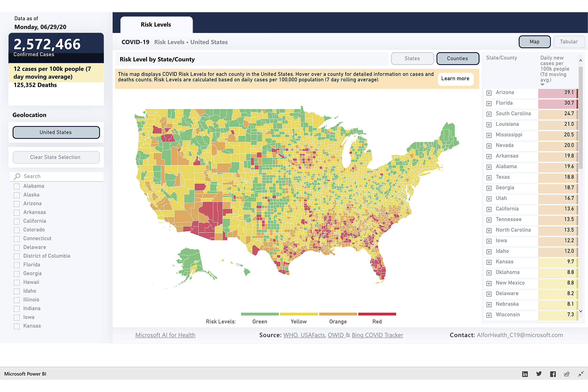588x392 pixels.
Task: Click the Facebook share icon
Action: click(x=553, y=374)
